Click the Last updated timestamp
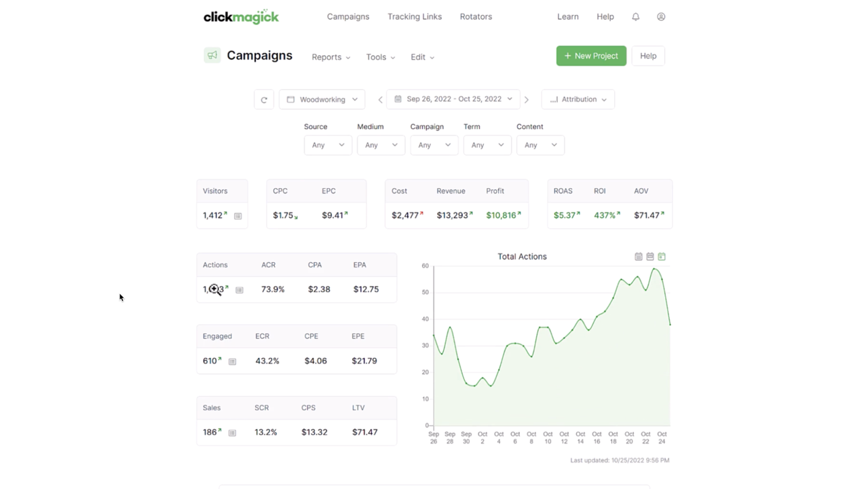 point(620,460)
